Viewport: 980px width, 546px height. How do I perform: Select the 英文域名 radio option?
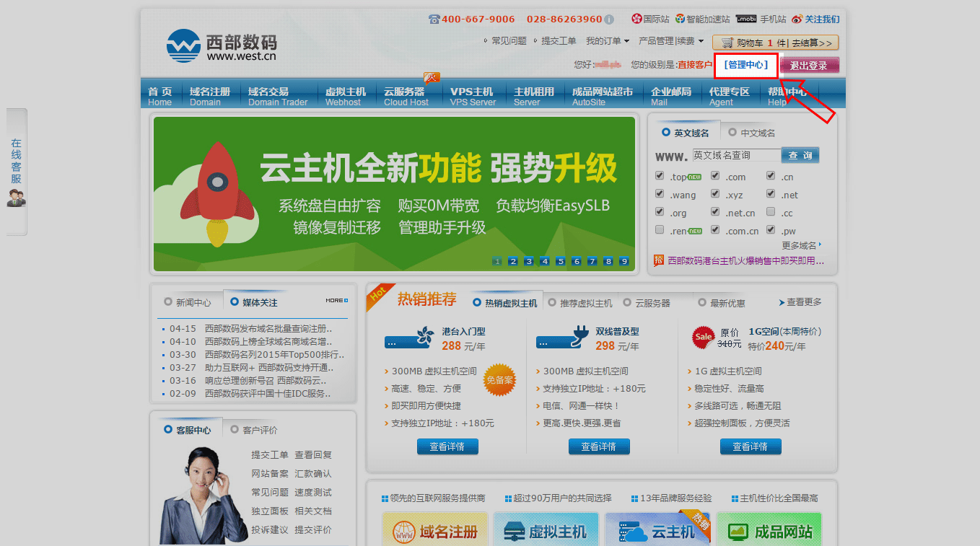(666, 133)
